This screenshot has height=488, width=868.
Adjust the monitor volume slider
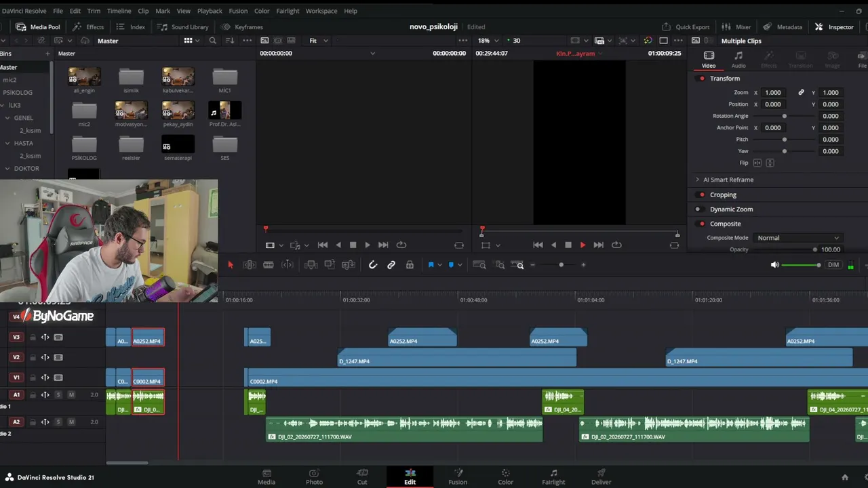click(x=802, y=265)
